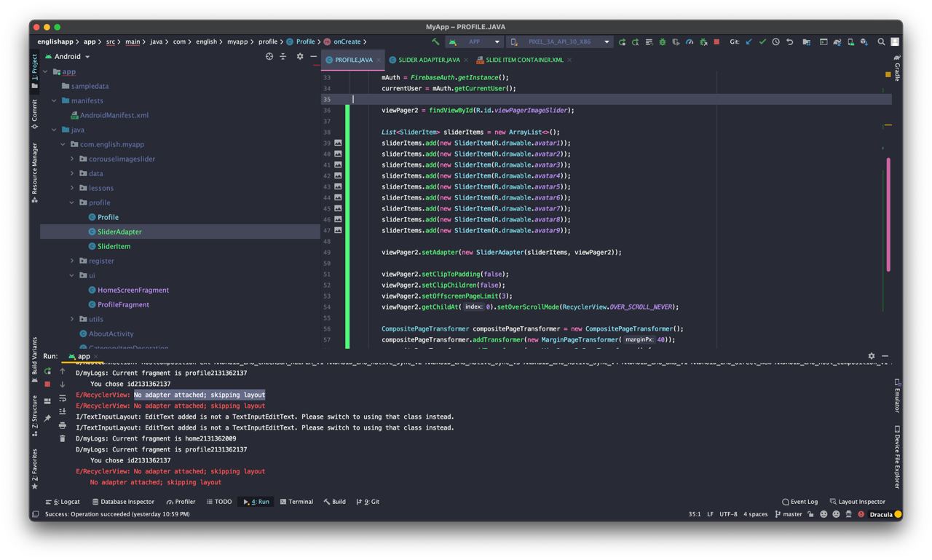Image resolution: width=932 pixels, height=560 pixels.
Task: Select the PROFILE.JAVA editor tab
Action: [x=353, y=60]
